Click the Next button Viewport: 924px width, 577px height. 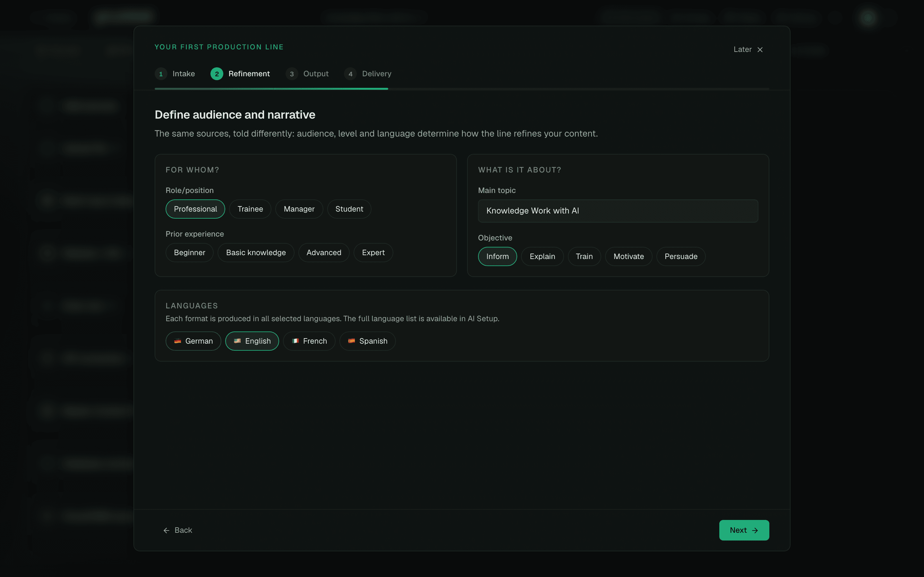point(744,530)
